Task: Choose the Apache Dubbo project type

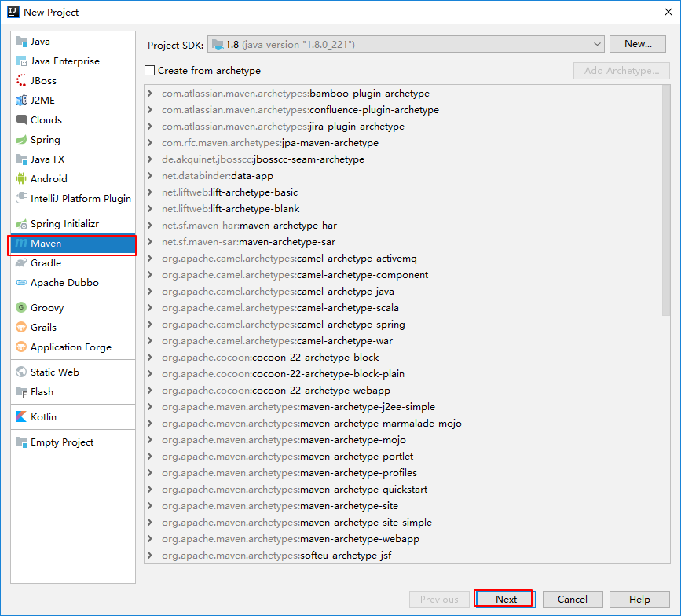Action: [x=63, y=282]
